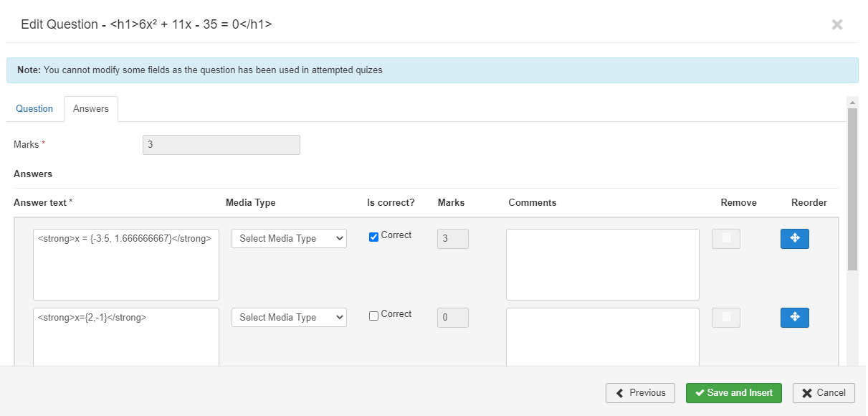Open Media Type dropdown for first answer

click(x=289, y=239)
